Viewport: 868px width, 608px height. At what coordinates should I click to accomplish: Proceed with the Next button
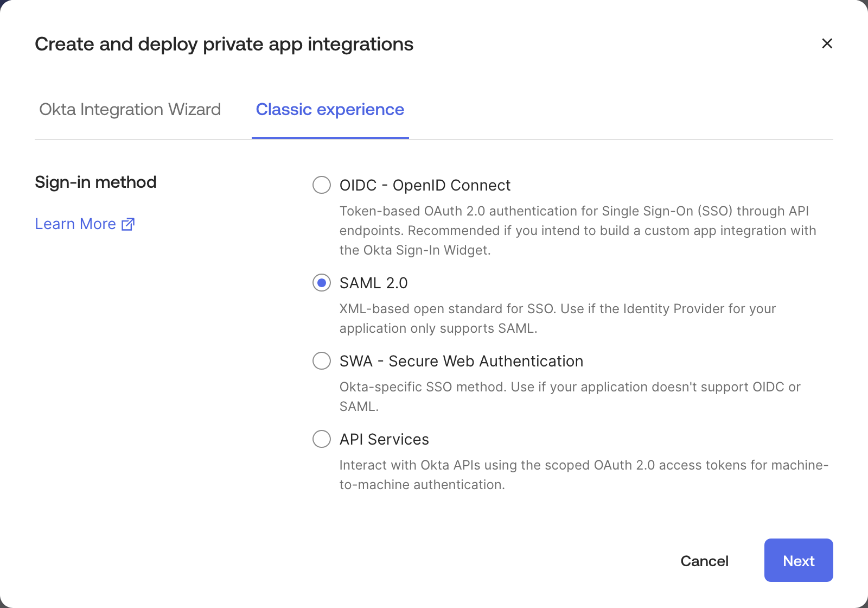799,560
